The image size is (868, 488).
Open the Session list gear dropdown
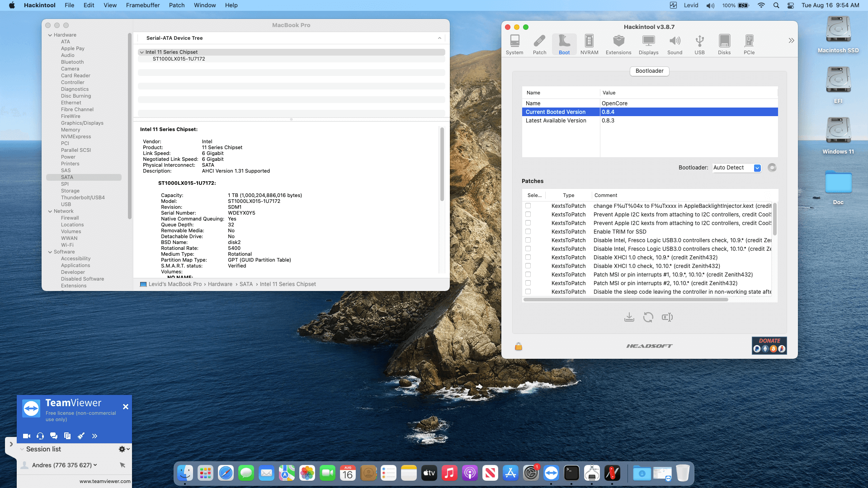coord(124,449)
